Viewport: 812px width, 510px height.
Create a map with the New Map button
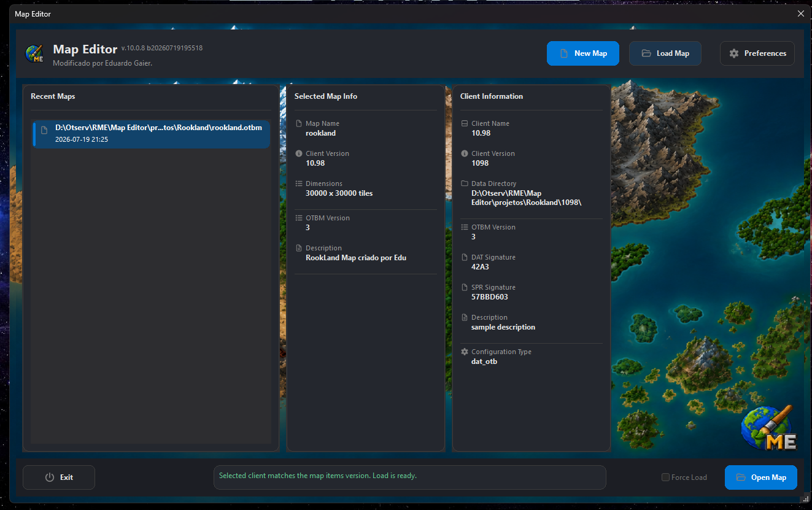coord(583,53)
